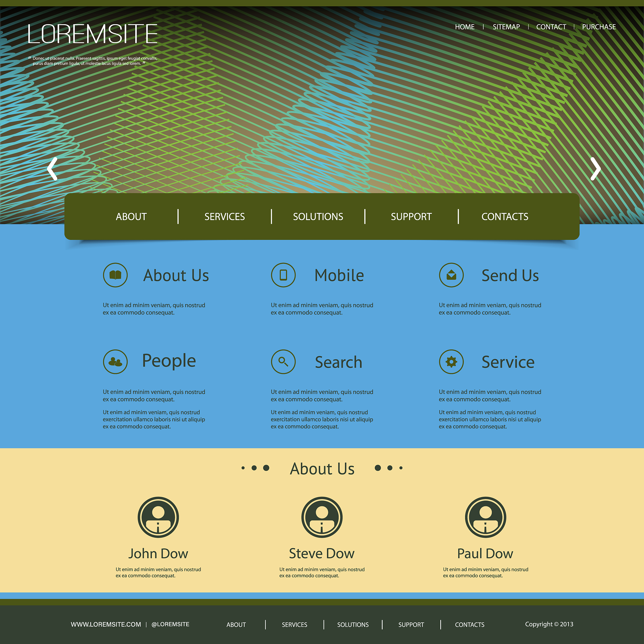Open the PURCHASE link in top header
This screenshot has height=644, width=644.
599,27
